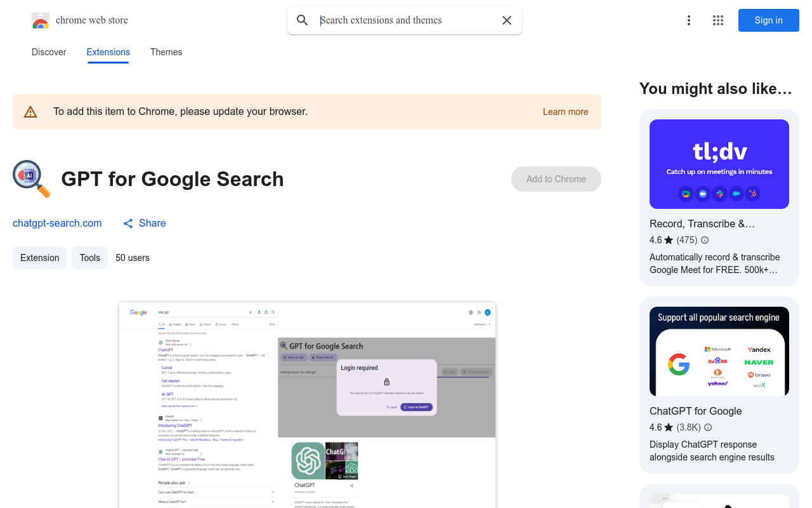Click the GPT for Google Search heading
Viewport: 812px width, 508px height.
click(173, 179)
